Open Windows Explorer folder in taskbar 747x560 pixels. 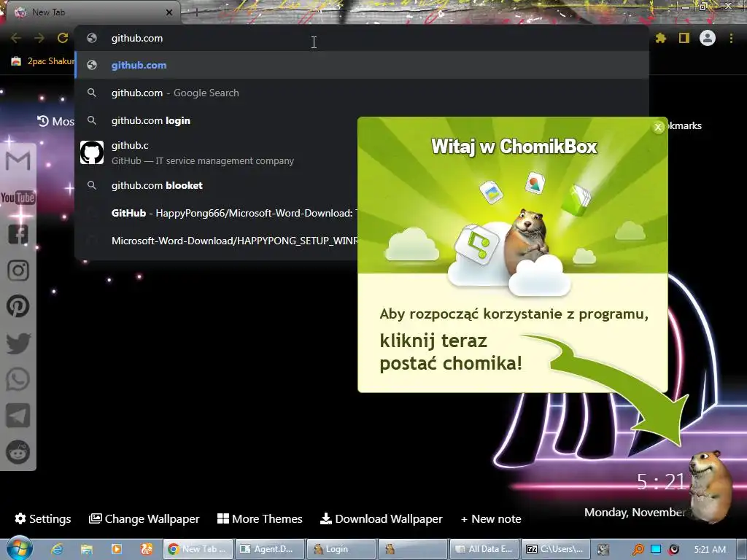pyautogui.click(x=87, y=549)
